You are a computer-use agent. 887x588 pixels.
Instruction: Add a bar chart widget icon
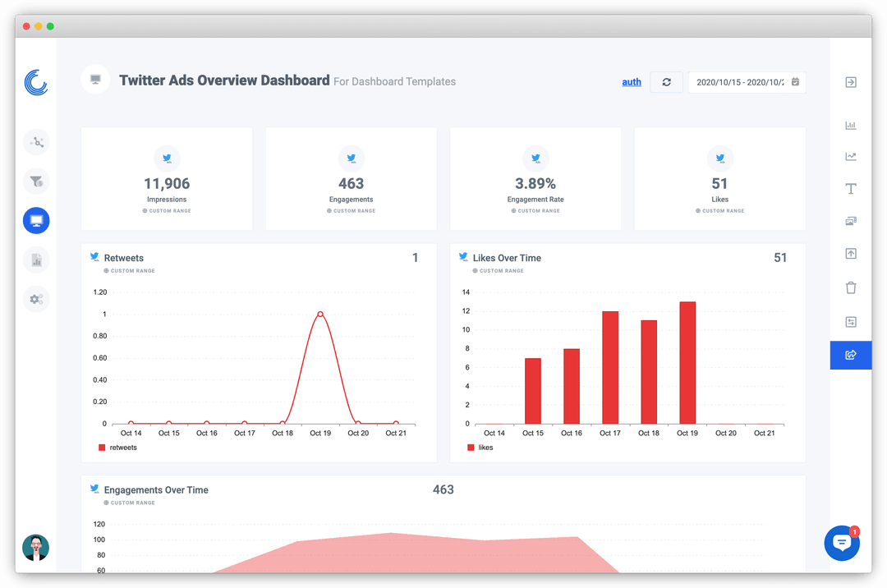[x=851, y=125]
